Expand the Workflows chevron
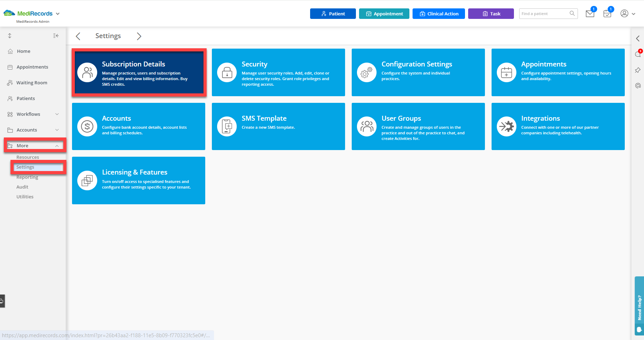644x340 pixels. 57,114
